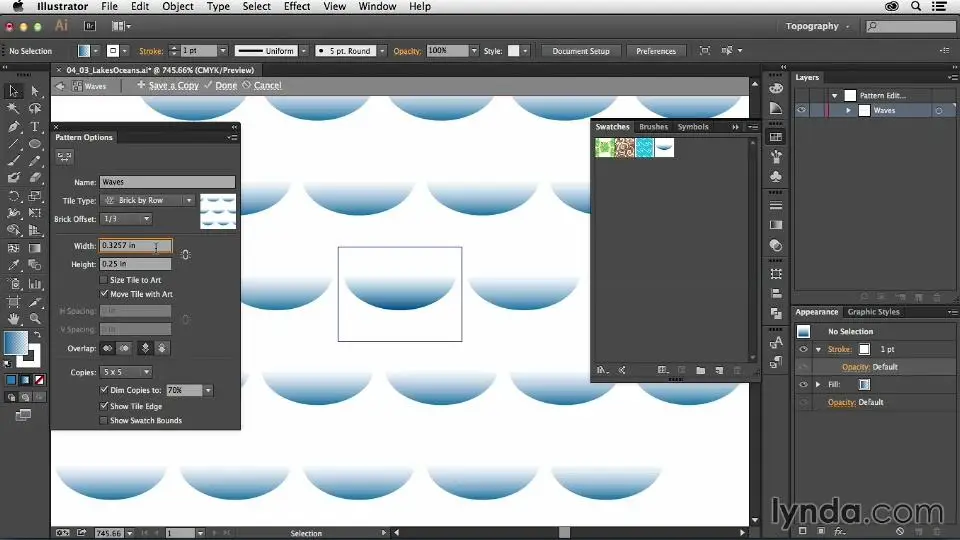Set overlap Left in Front

pyautogui.click(x=108, y=348)
